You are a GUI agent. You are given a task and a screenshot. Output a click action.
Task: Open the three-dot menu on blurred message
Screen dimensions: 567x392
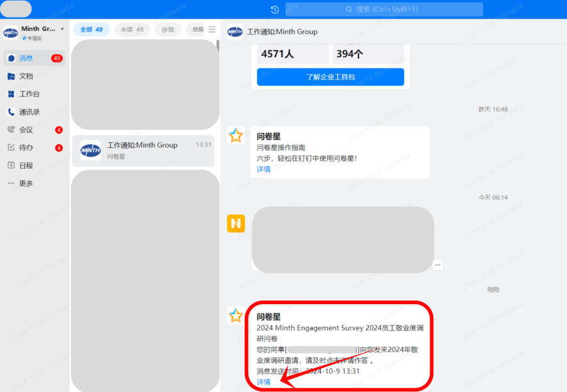438,265
